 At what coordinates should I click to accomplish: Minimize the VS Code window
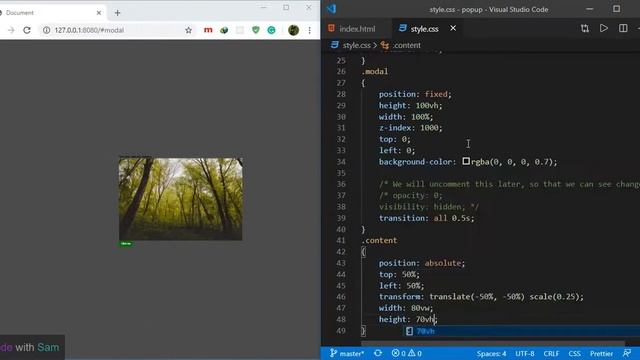pyautogui.click(x=589, y=9)
